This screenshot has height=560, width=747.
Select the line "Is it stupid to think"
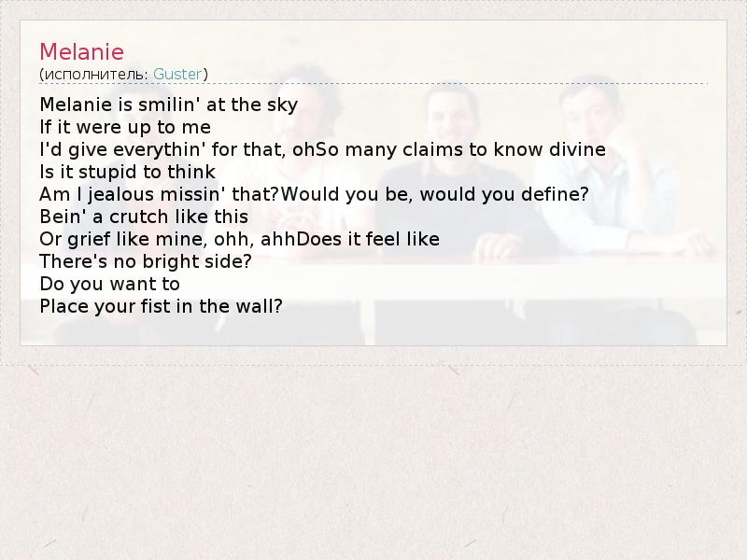click(128, 172)
